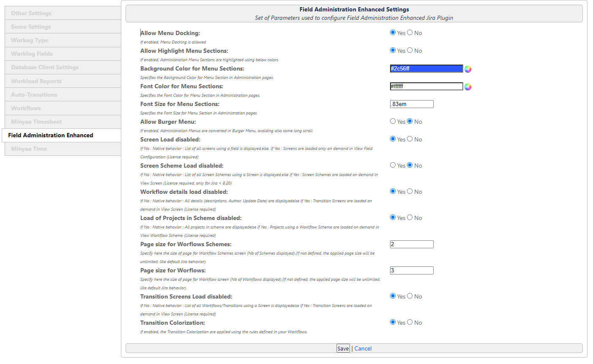Image resolution: width=593 pixels, height=364 pixels.
Task: Select Yes for Screen Scheme Load disabled
Action: click(x=393, y=165)
